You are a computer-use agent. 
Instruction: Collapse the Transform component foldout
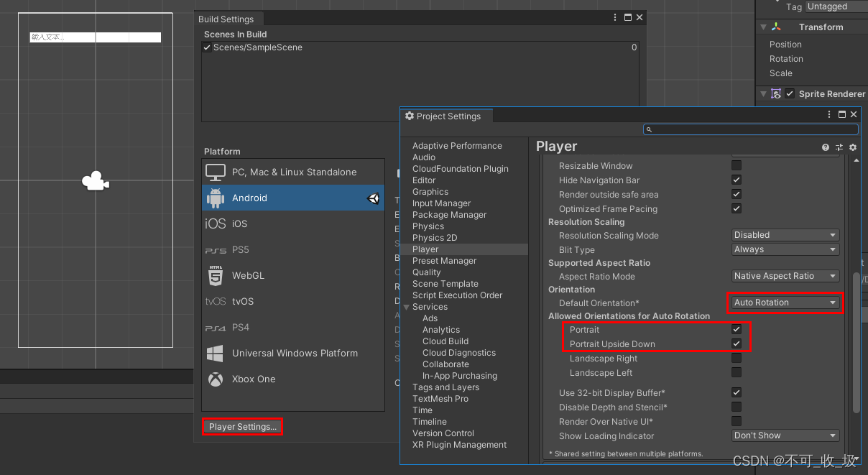(x=764, y=27)
